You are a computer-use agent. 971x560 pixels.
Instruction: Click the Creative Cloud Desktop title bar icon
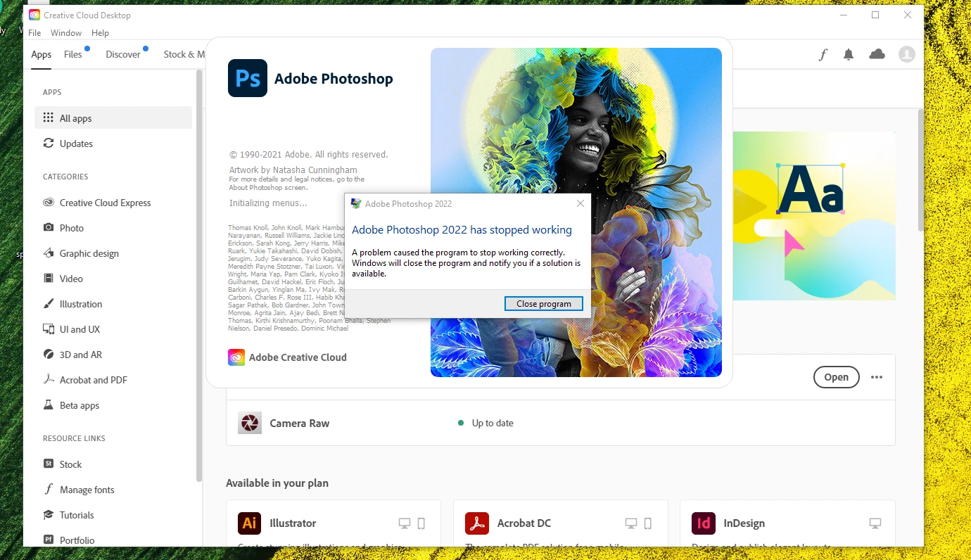pyautogui.click(x=34, y=15)
